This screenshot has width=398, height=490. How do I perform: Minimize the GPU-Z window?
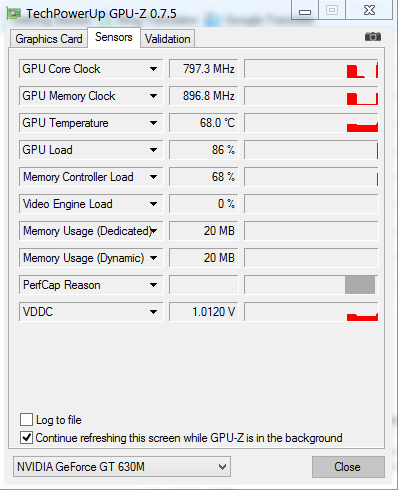point(305,10)
